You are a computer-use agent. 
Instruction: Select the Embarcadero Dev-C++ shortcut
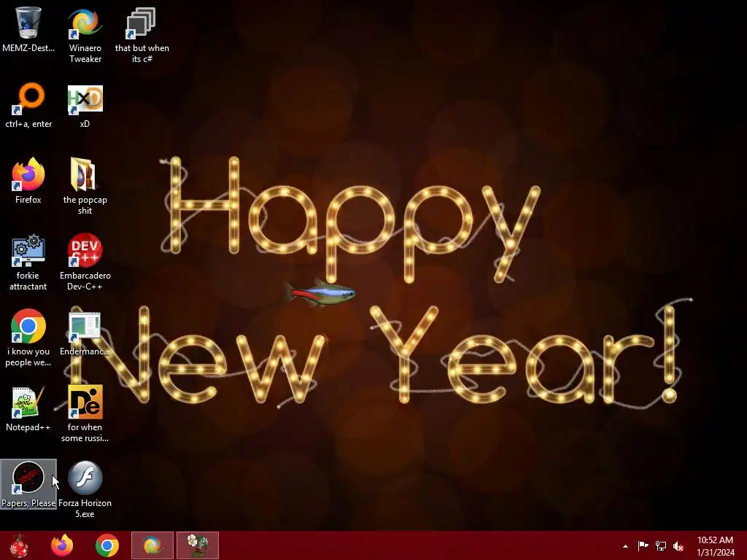coord(85,262)
